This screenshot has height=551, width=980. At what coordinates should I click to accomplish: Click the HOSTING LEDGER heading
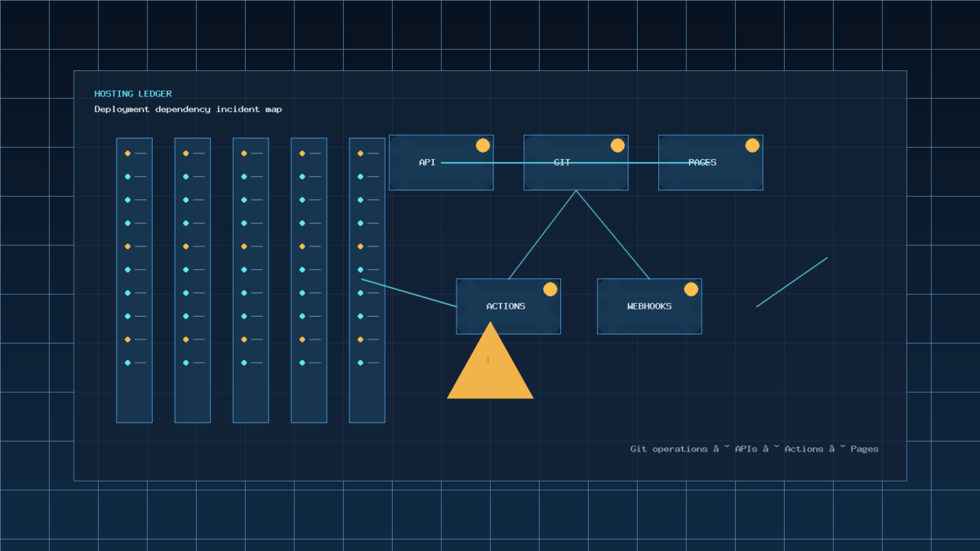(x=133, y=94)
